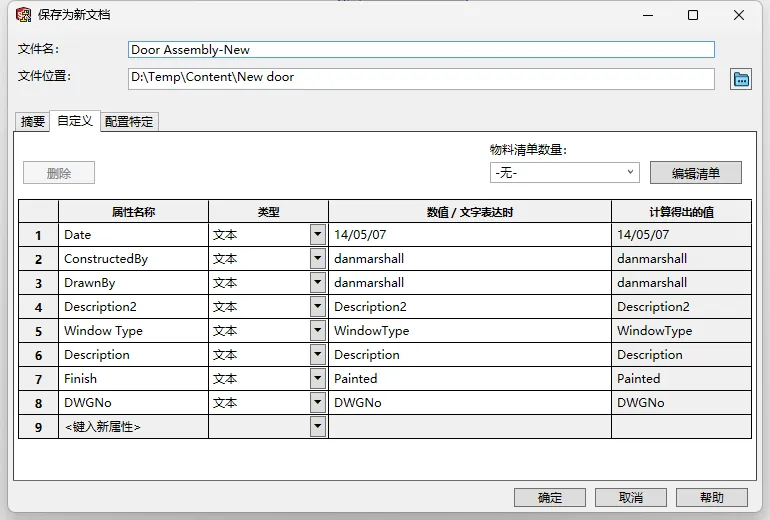This screenshot has height=520, width=770.
Task: Select the DWGNo property name cell
Action: (133, 403)
